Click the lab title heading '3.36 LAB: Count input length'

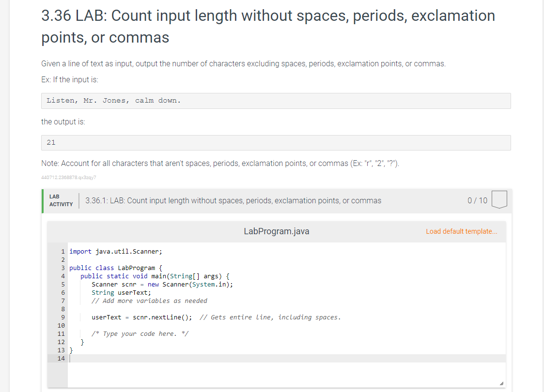[268, 26]
